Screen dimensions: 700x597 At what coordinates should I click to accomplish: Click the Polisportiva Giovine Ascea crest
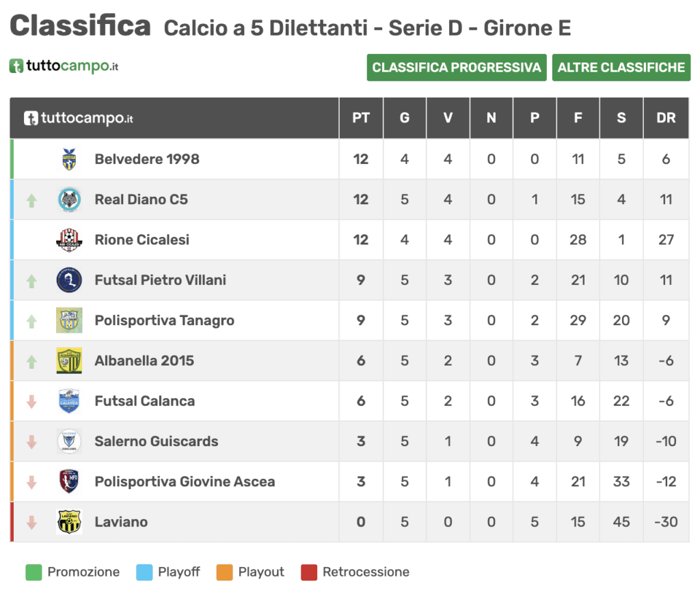(69, 482)
